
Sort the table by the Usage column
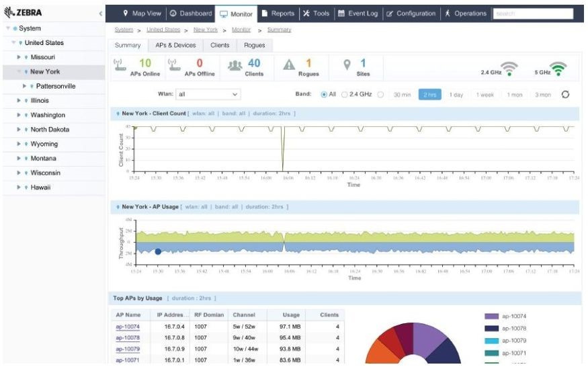click(291, 315)
